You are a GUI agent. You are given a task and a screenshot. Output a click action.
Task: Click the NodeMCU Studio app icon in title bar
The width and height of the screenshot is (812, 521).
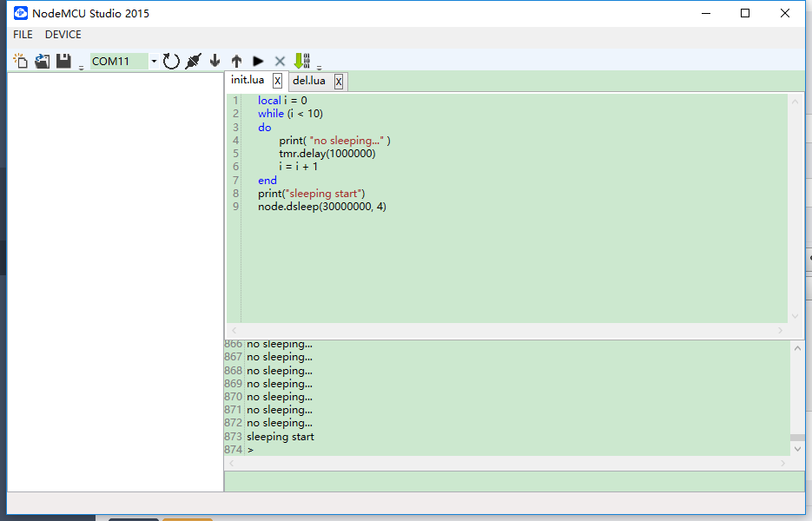tap(21, 13)
